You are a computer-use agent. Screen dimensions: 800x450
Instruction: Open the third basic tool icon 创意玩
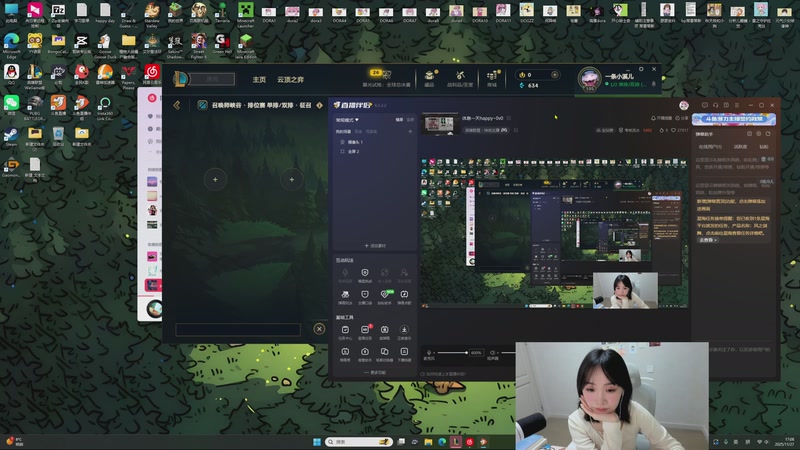pos(385,333)
